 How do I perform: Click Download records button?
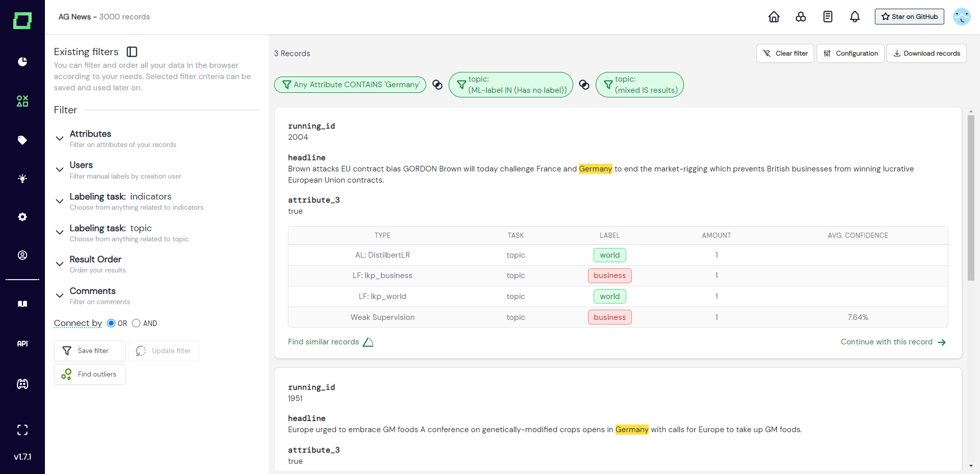[926, 54]
